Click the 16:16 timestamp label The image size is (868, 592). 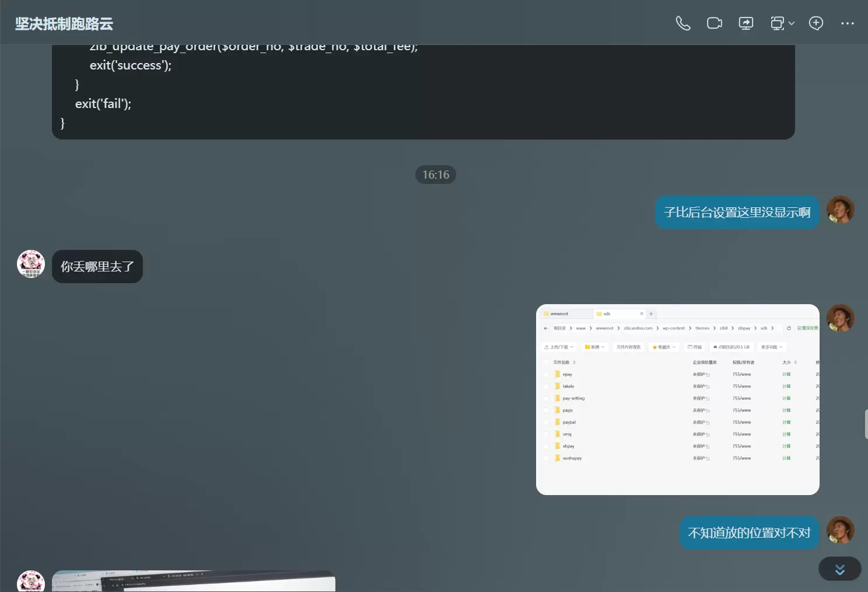click(x=436, y=175)
